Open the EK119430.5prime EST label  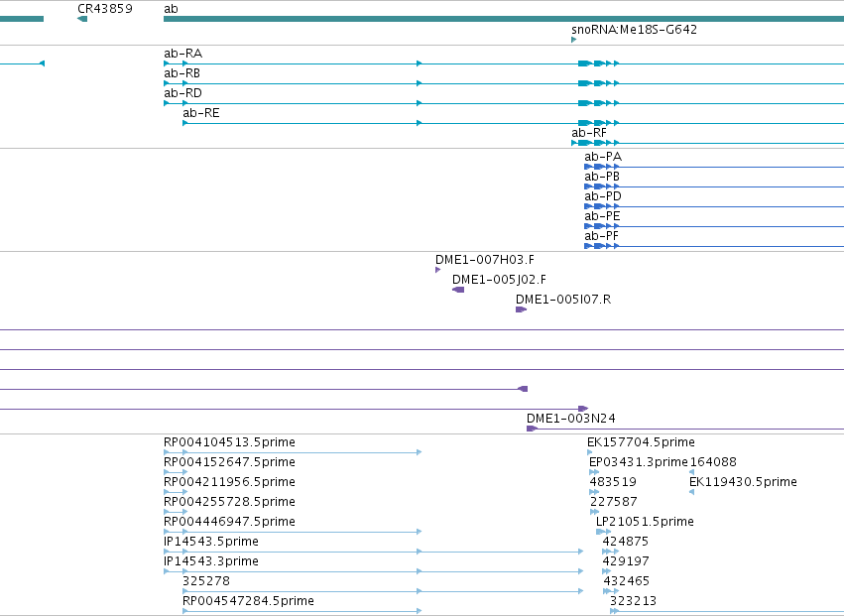pos(743,482)
